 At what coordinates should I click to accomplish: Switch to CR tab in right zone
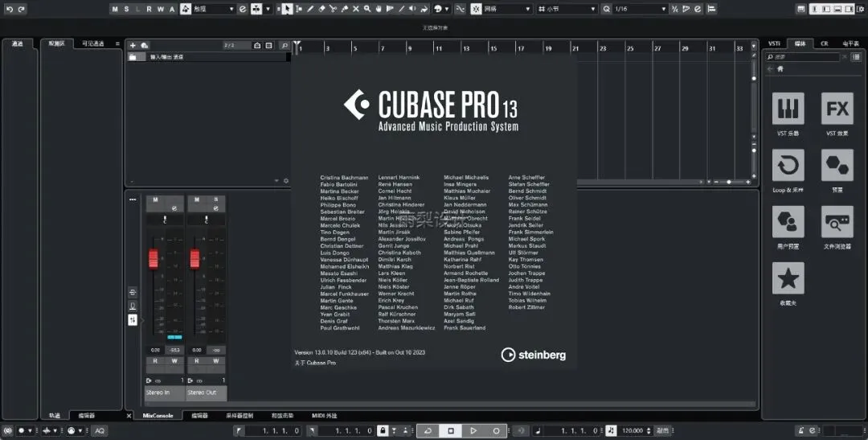coord(825,43)
